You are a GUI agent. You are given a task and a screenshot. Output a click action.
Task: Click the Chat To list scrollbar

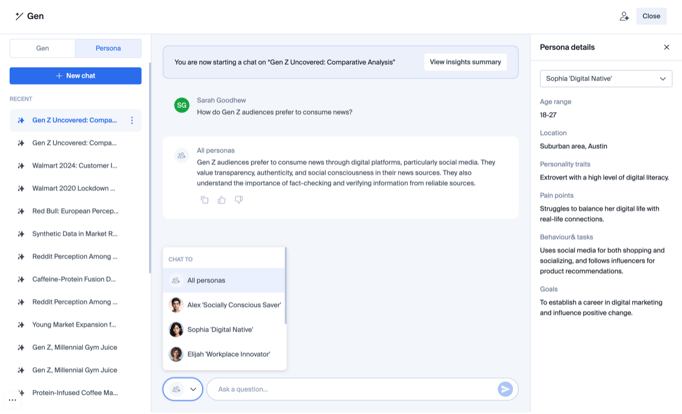285,286
